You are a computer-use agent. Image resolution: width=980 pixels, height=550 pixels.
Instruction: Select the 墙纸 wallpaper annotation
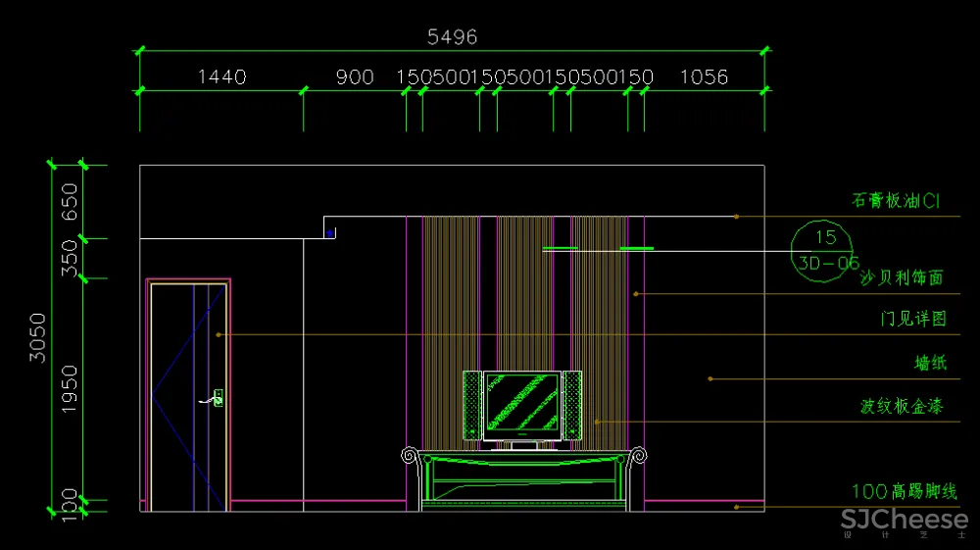[930, 364]
